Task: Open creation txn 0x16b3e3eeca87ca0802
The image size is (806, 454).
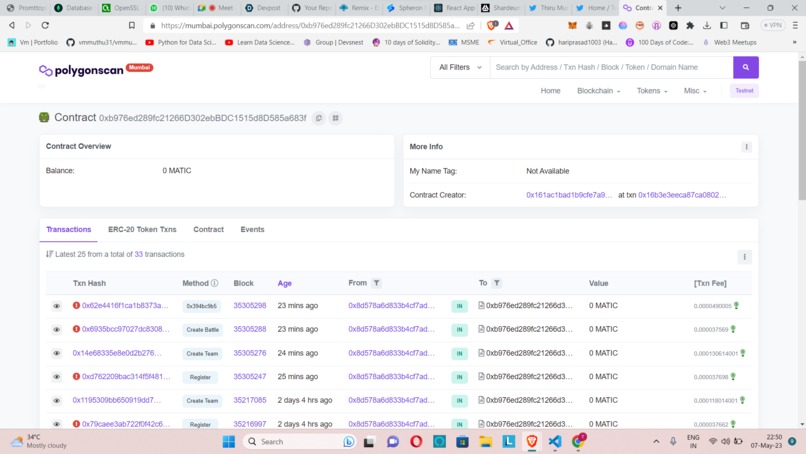Action: [682, 195]
